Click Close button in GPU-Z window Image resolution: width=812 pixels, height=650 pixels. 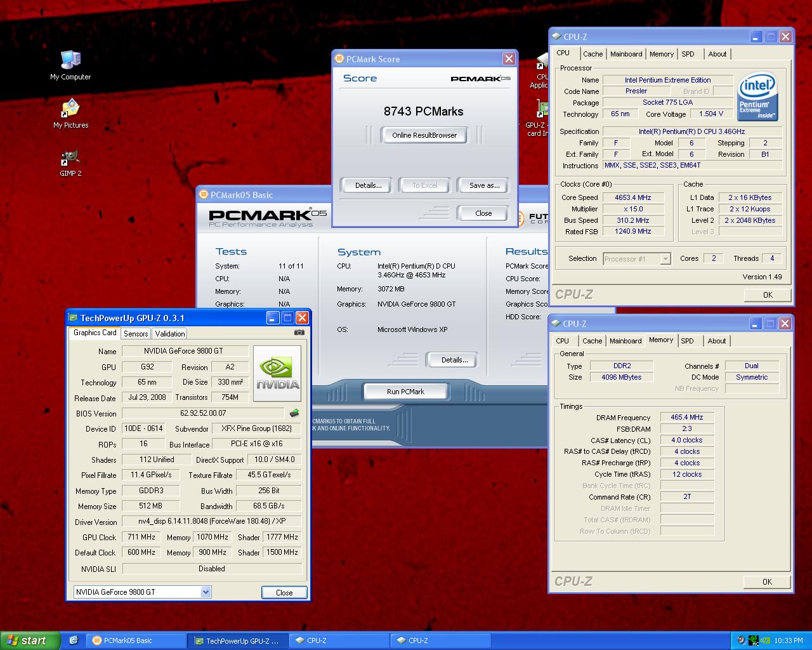(284, 592)
